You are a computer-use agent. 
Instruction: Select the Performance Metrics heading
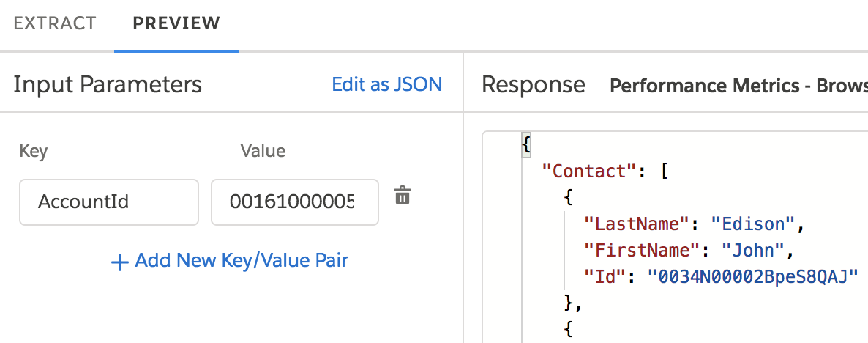click(x=738, y=86)
